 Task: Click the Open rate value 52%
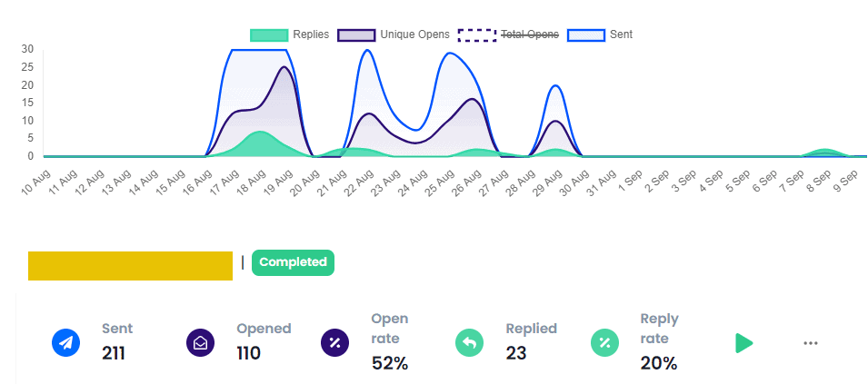pyautogui.click(x=390, y=363)
